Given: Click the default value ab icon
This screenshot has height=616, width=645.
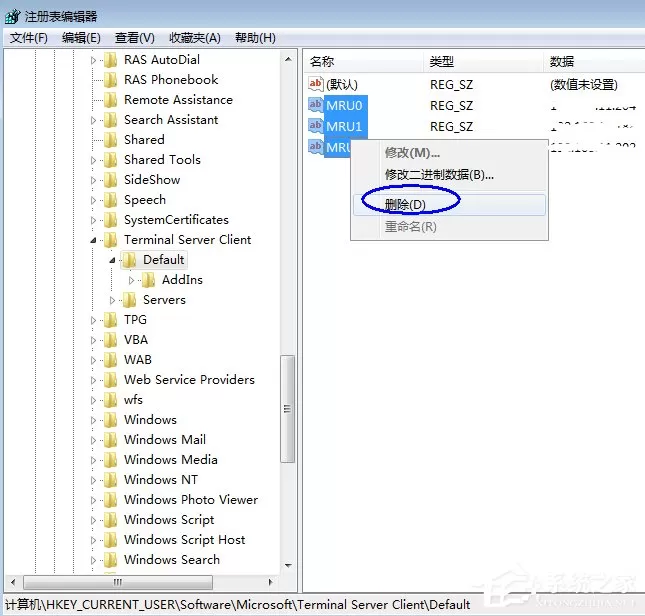Looking at the screenshot, I should coord(315,84).
